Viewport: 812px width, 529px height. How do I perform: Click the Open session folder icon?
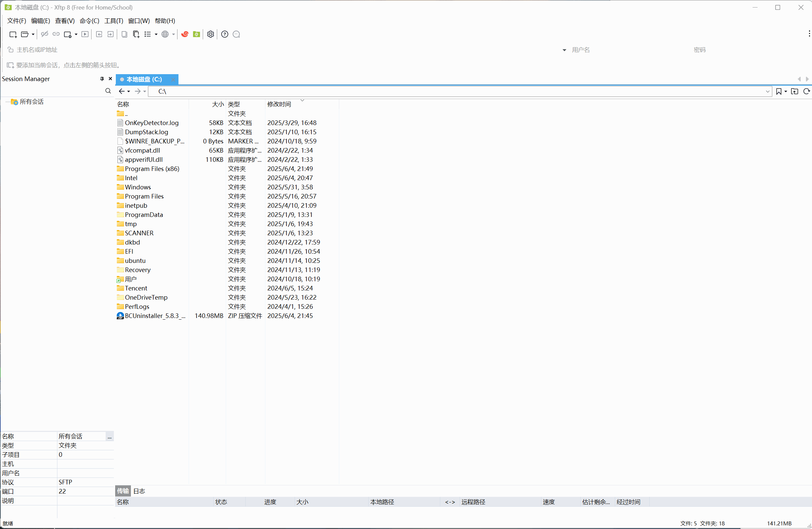[25, 34]
